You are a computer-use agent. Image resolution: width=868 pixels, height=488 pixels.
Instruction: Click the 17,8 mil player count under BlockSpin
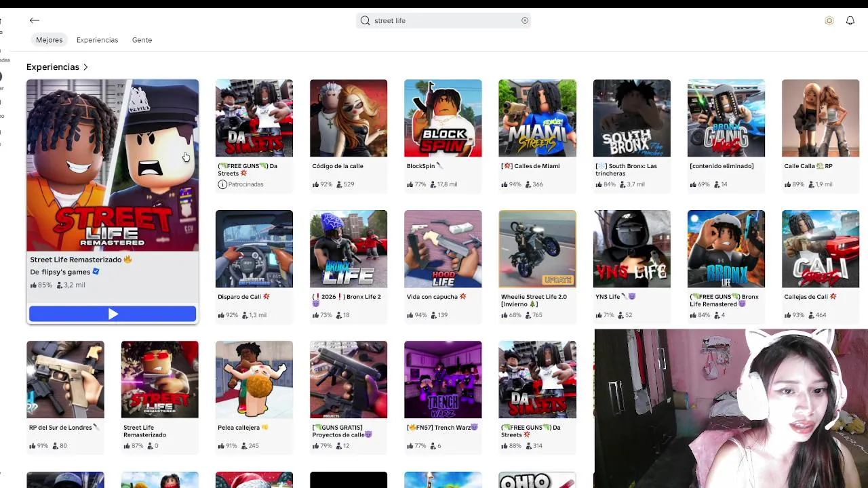point(443,184)
